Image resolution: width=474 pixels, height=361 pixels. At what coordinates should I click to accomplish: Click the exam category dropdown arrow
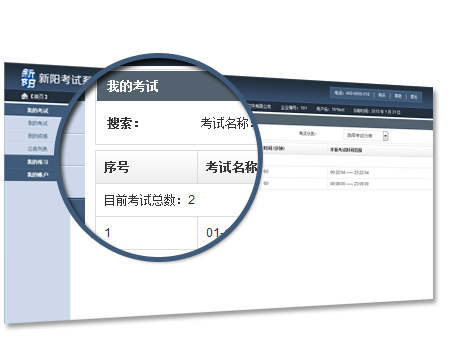coord(386,136)
